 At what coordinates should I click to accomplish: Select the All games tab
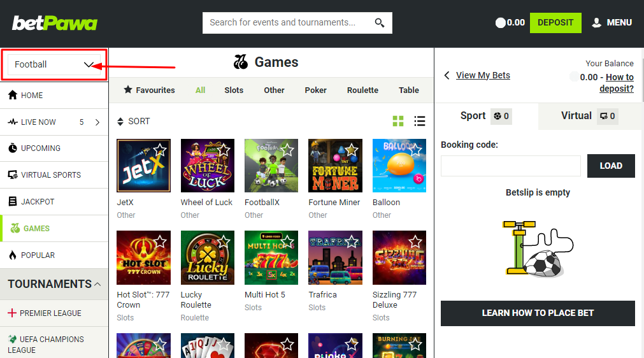(x=201, y=90)
